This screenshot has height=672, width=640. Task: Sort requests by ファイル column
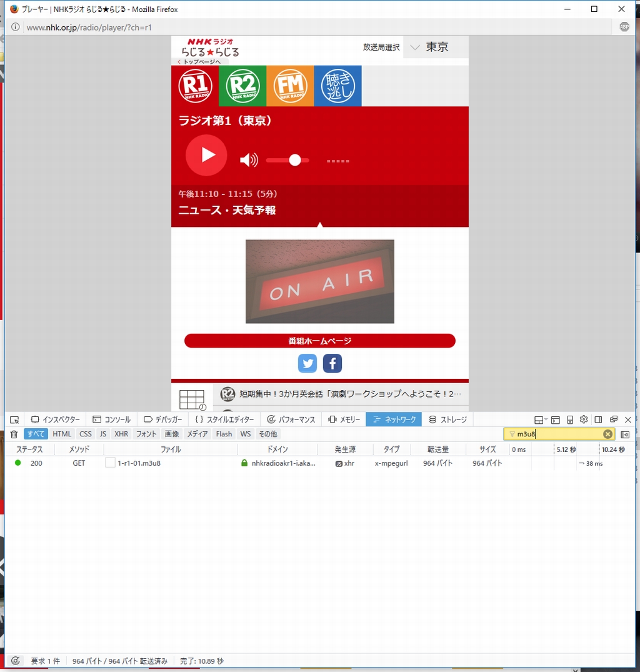click(171, 449)
